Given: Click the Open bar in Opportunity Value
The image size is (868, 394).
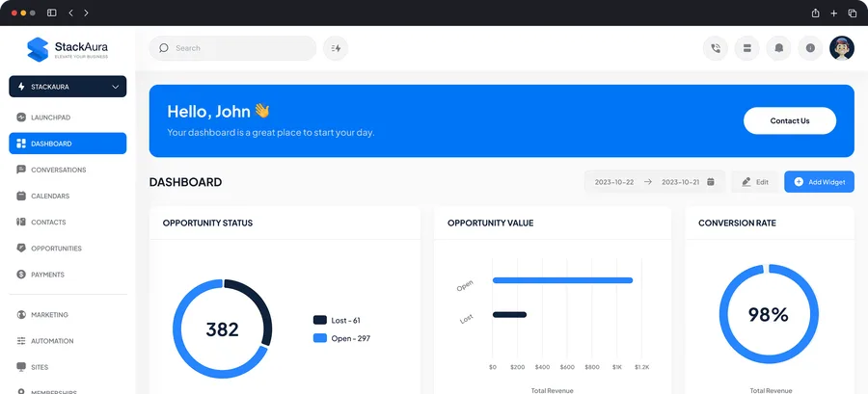Looking at the screenshot, I should click(x=562, y=280).
